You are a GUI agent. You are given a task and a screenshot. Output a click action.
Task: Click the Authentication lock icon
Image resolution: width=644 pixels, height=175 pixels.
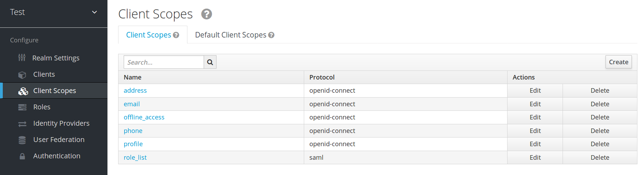[x=22, y=156]
